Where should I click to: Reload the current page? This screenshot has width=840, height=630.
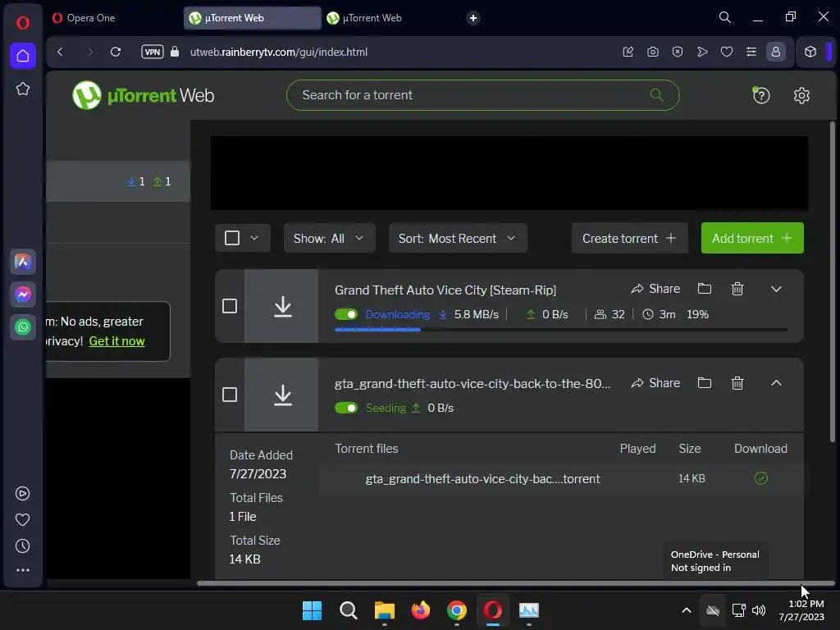tap(115, 52)
